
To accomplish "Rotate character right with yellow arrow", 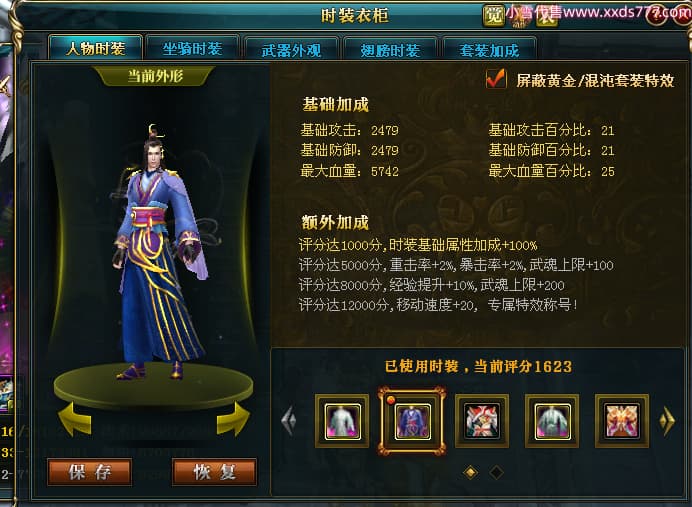I will (x=233, y=418).
